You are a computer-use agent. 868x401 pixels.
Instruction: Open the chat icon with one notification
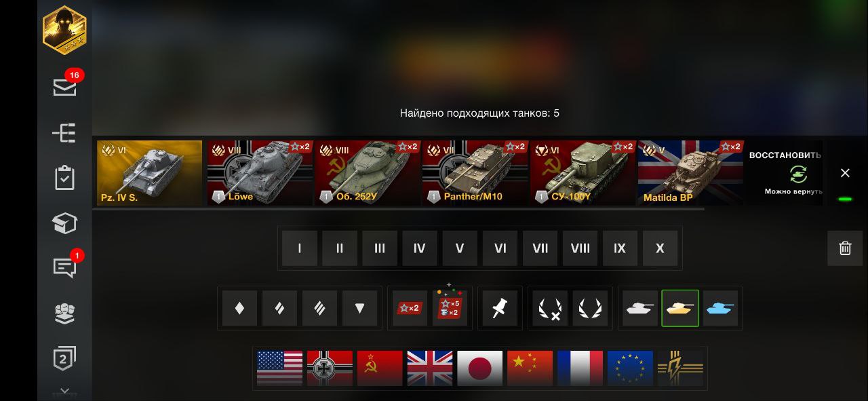64,267
